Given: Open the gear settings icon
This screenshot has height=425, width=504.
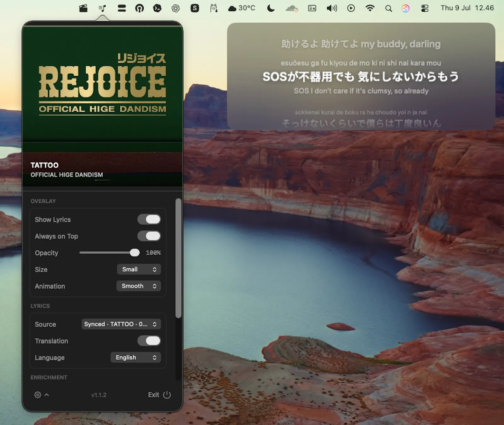Looking at the screenshot, I should point(37,395).
